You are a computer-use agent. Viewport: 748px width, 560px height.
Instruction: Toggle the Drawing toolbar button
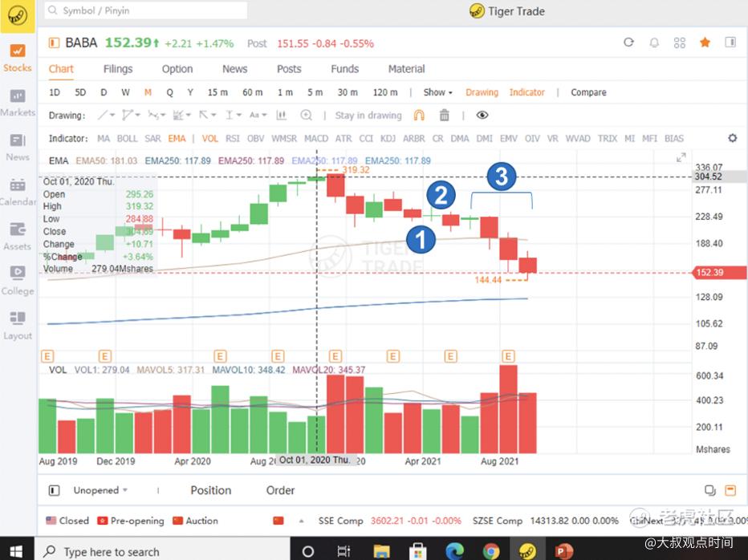482,92
